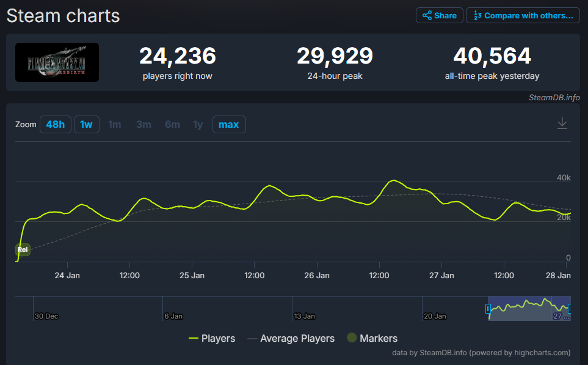Click the Final Fantasy VII Rebirth game thumbnail
The height and width of the screenshot is (365, 588).
click(57, 62)
